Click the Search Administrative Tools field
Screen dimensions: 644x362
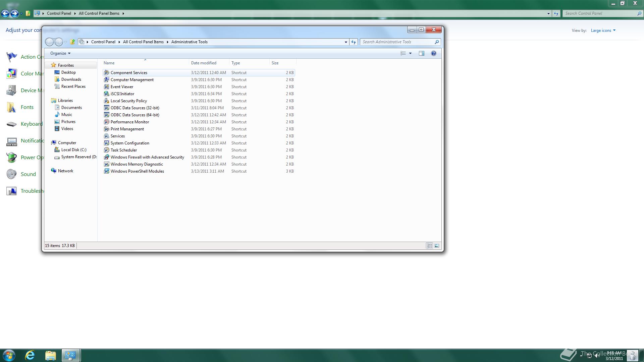point(397,42)
